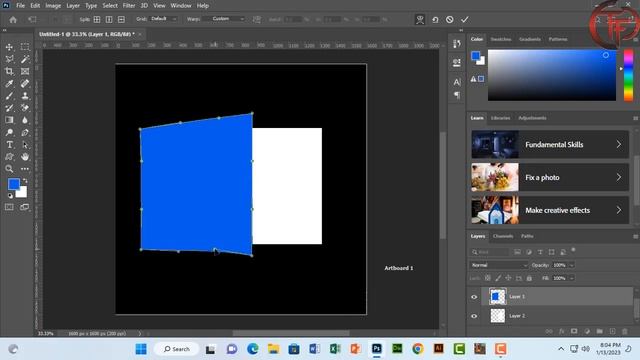Screen dimensions: 640x360
Task: Open the File menu
Action: (20, 6)
